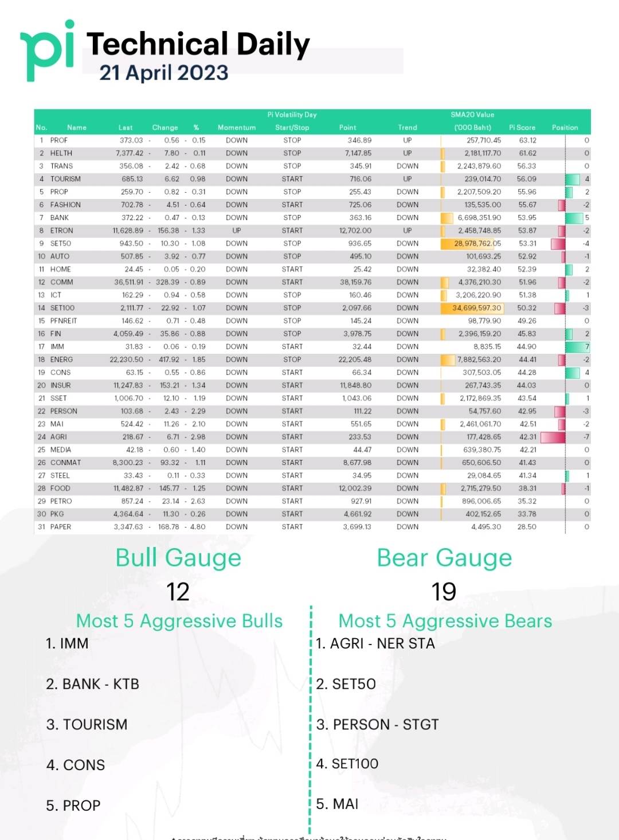Image resolution: width=619 pixels, height=840 pixels.
Task: Select the 21 April 2023 date
Action: point(164,73)
